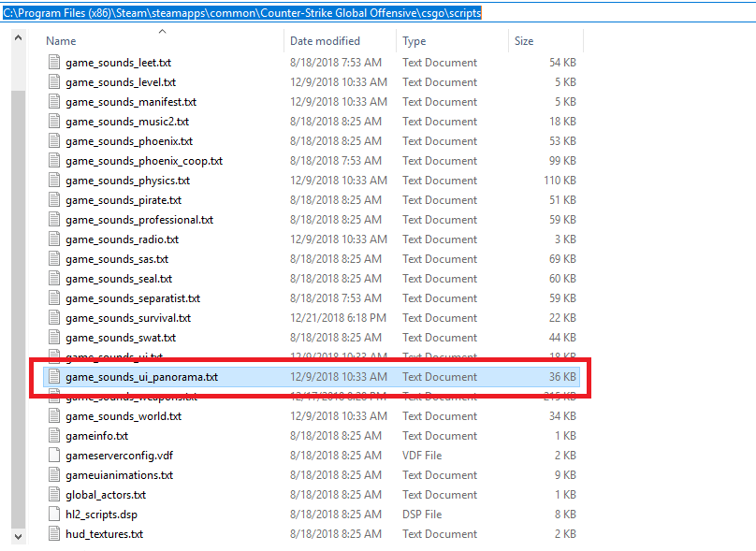Screen dimensions: 756x551
Task: Click the gameuianimations.txt file icon
Action: pyautogui.click(x=54, y=475)
